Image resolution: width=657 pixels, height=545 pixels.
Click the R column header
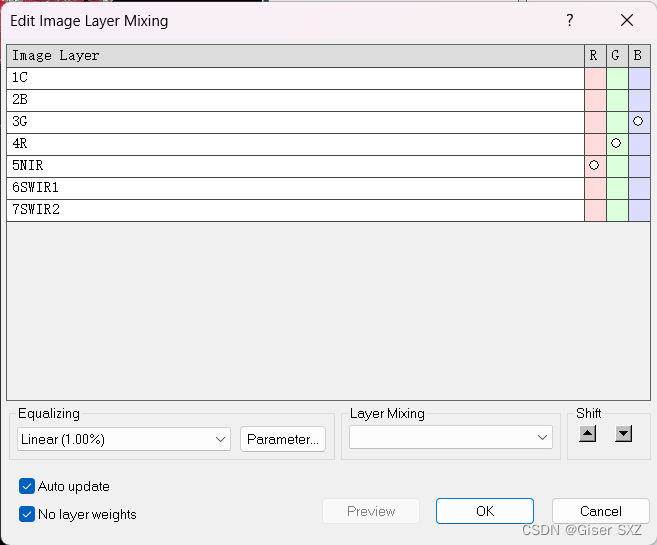point(595,56)
